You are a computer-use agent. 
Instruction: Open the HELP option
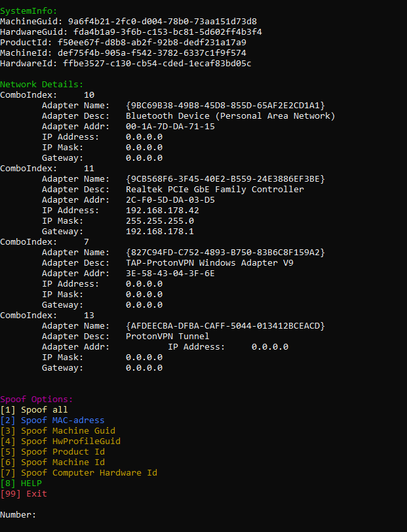point(21,483)
